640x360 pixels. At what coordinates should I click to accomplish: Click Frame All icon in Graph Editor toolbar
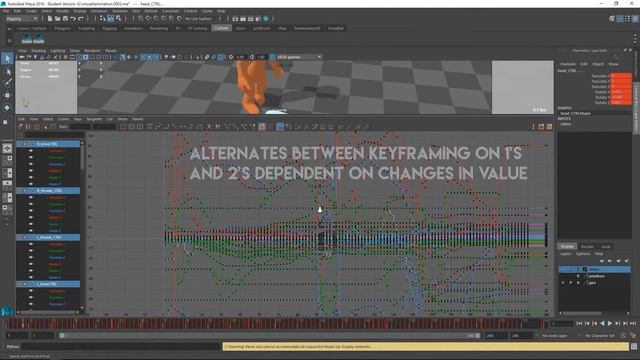[x=123, y=127]
